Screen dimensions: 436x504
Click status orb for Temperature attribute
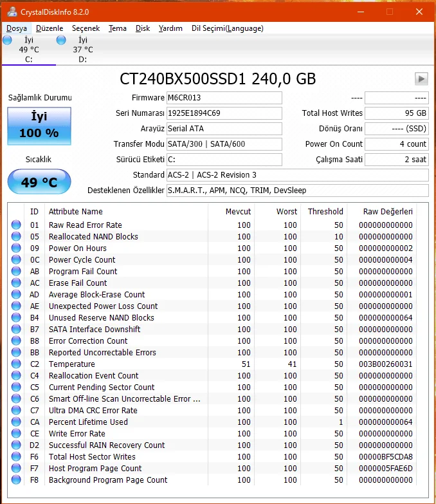coord(16,364)
